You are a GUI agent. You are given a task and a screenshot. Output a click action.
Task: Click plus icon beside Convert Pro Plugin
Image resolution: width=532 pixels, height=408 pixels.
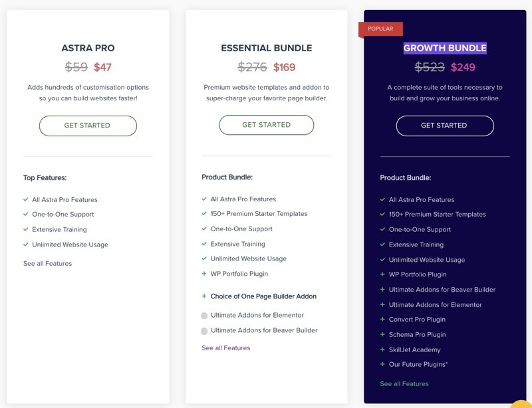382,320
